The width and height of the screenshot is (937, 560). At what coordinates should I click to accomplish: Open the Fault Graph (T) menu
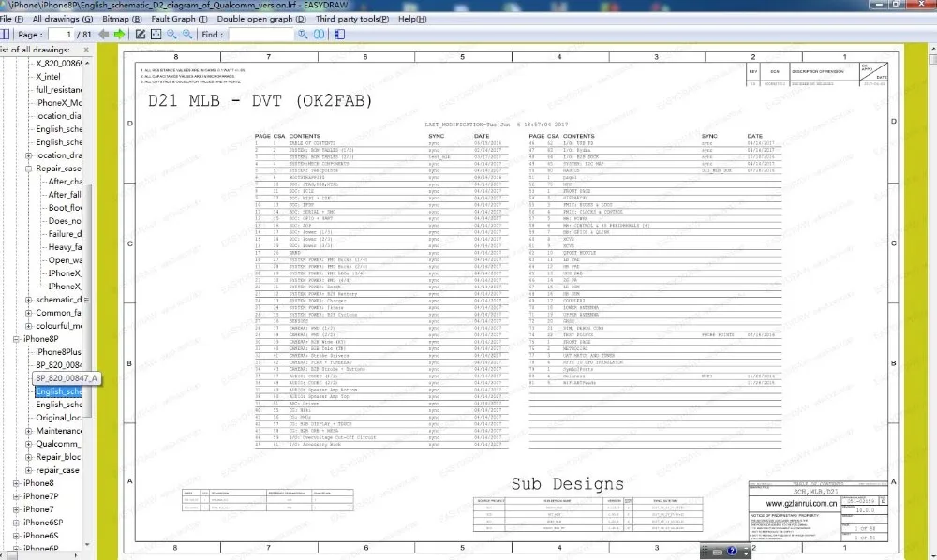[179, 19]
